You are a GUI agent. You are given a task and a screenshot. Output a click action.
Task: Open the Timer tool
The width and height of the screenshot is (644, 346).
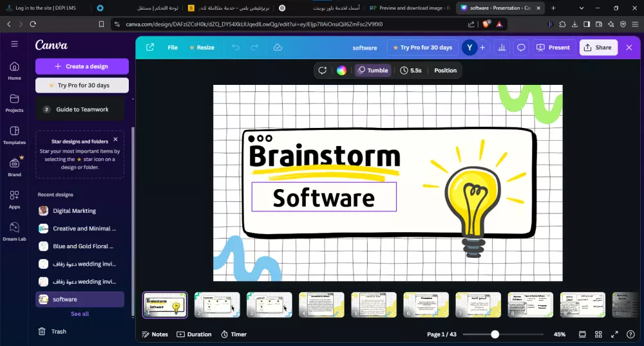(x=234, y=334)
